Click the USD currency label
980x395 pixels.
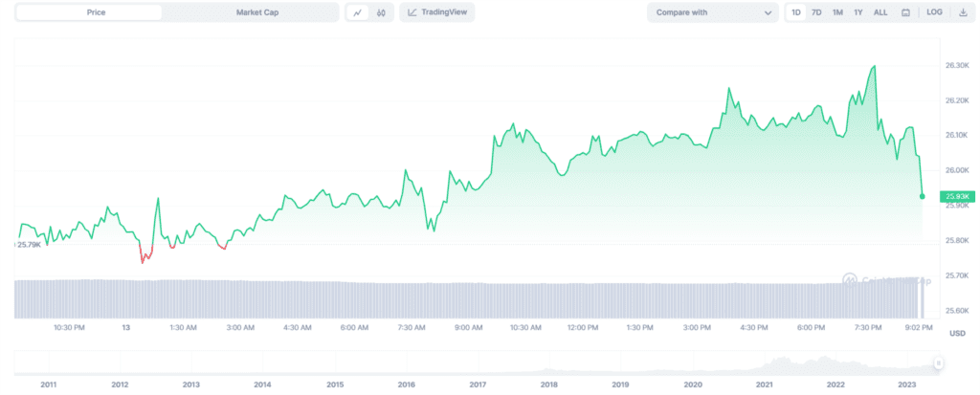[957, 334]
